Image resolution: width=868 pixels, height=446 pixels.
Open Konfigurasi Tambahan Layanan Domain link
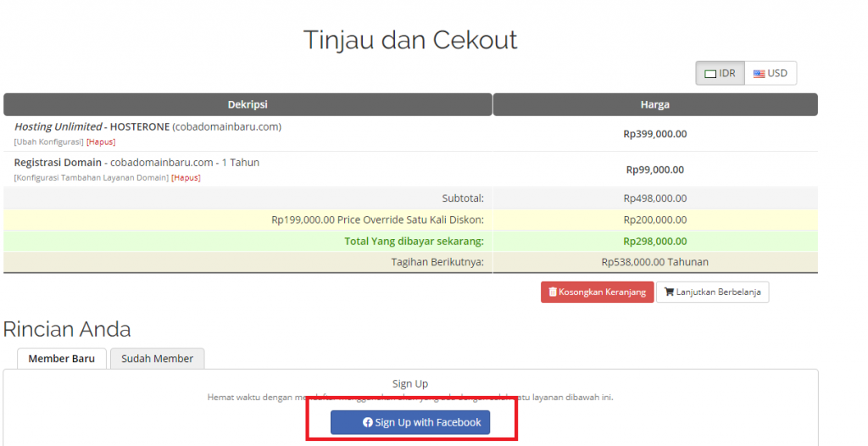(92, 178)
